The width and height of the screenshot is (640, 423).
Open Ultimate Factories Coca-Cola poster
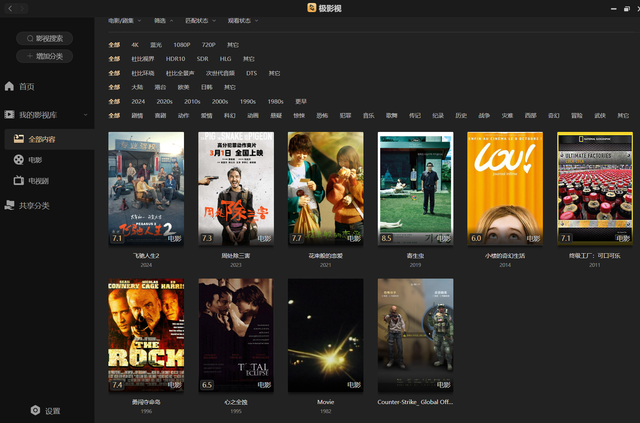pyautogui.click(x=595, y=188)
